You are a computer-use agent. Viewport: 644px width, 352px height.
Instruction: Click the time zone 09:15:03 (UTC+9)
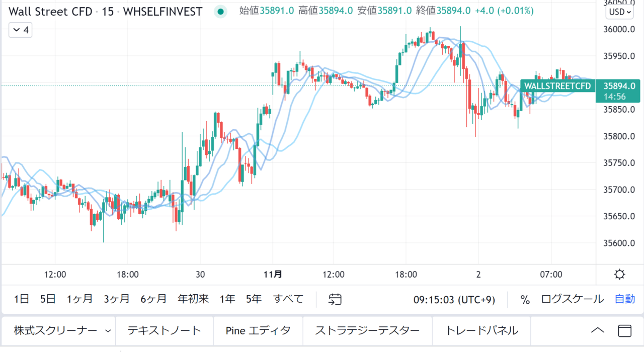[454, 300]
